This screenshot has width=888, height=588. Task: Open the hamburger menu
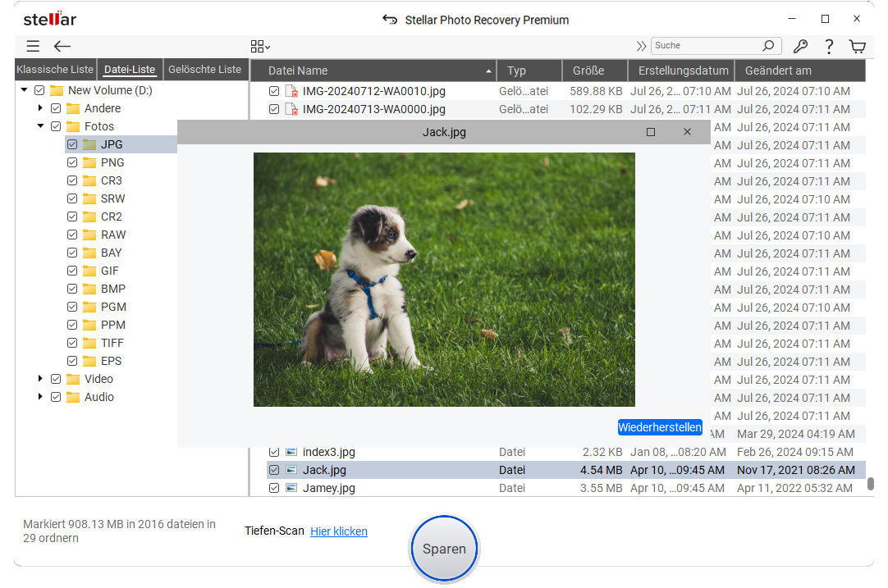pyautogui.click(x=33, y=47)
